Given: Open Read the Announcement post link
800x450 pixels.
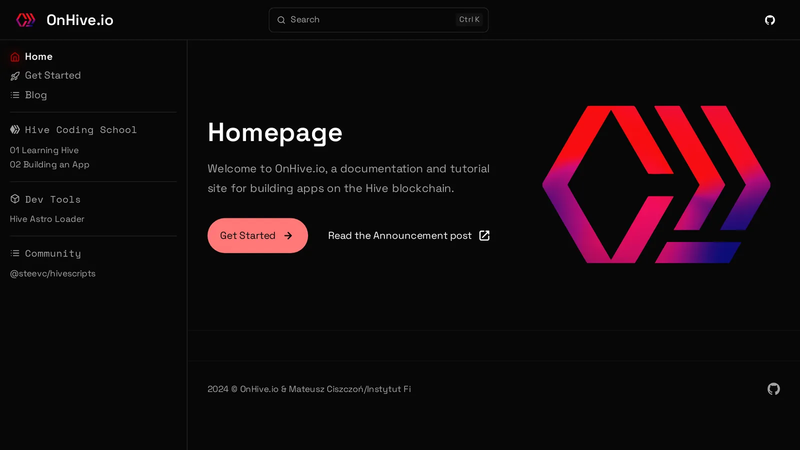Looking at the screenshot, I should [409, 235].
